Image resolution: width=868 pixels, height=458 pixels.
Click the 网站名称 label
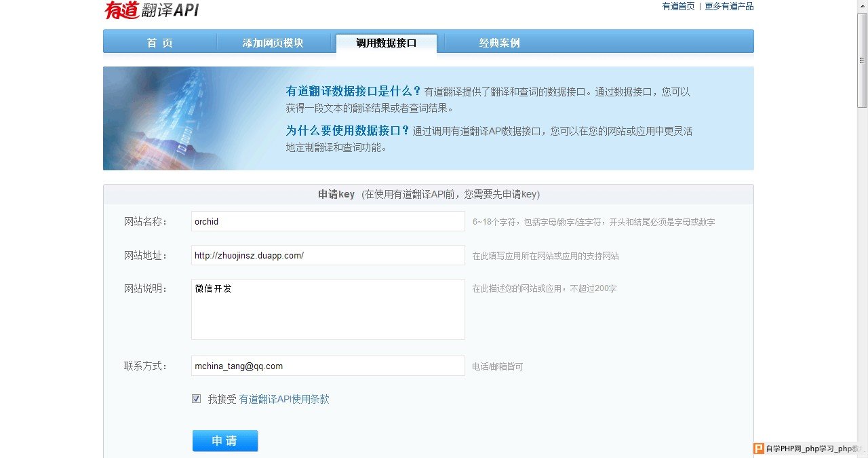pos(145,221)
